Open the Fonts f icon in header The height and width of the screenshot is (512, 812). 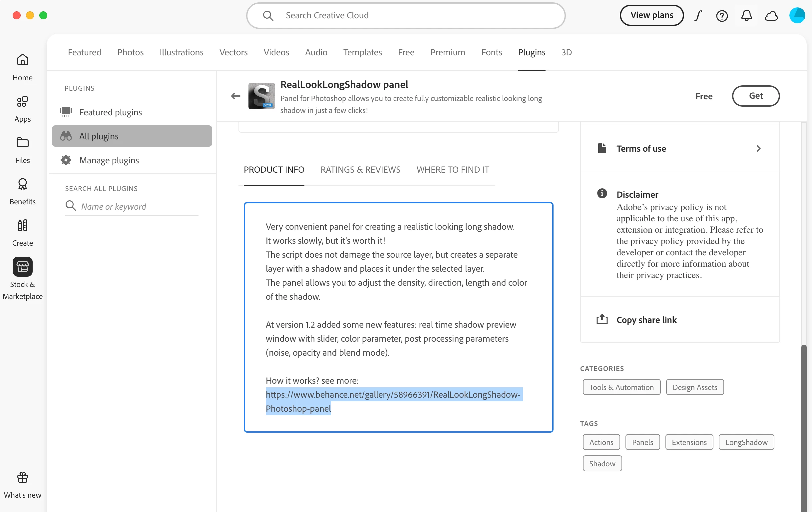(698, 16)
